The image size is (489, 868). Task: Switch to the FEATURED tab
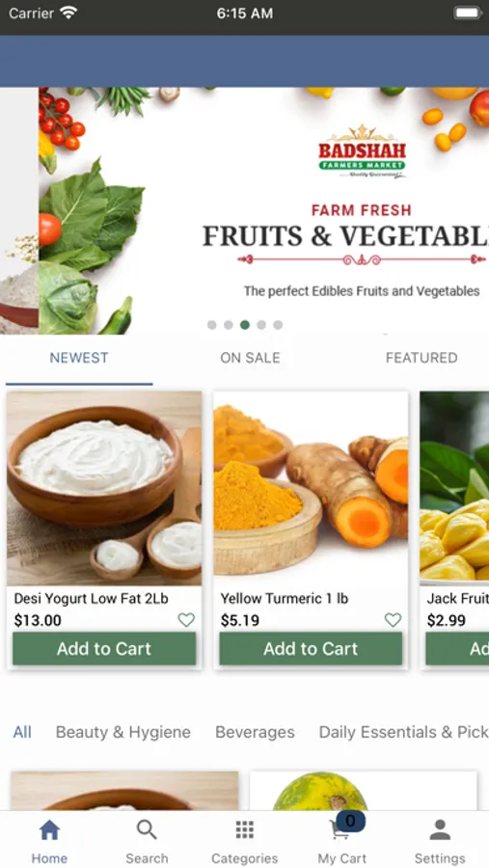421,358
